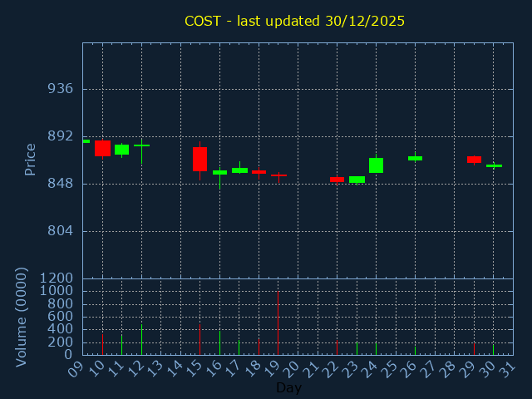Click the red volume bar on day 15
This screenshot has height=399, width=532.
point(199,340)
